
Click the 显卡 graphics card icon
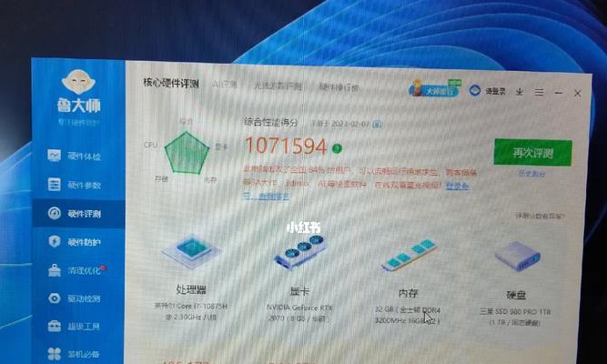tap(300, 251)
